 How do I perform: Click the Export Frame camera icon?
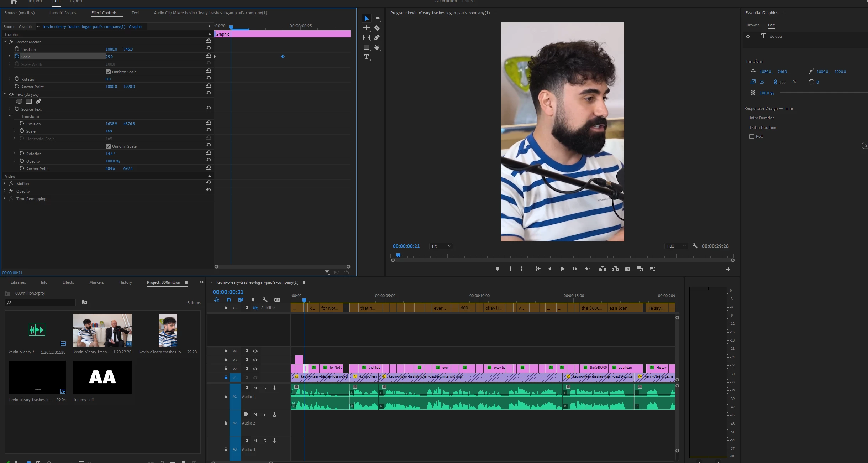(627, 269)
